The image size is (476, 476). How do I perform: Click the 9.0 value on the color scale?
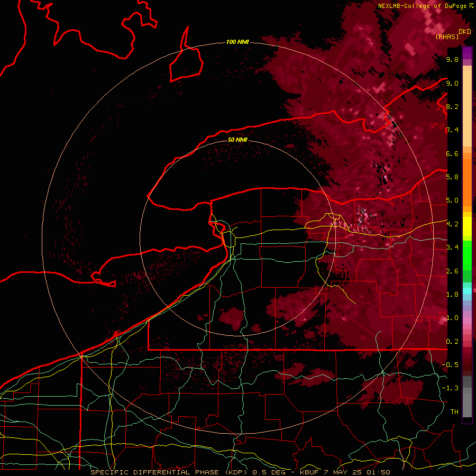[452, 83]
